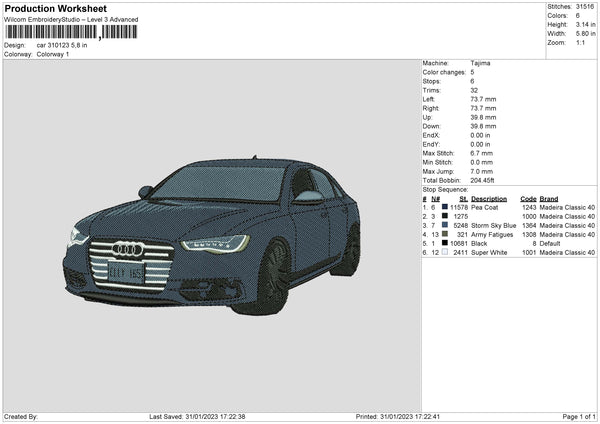Click the Brand column header

(x=550, y=198)
